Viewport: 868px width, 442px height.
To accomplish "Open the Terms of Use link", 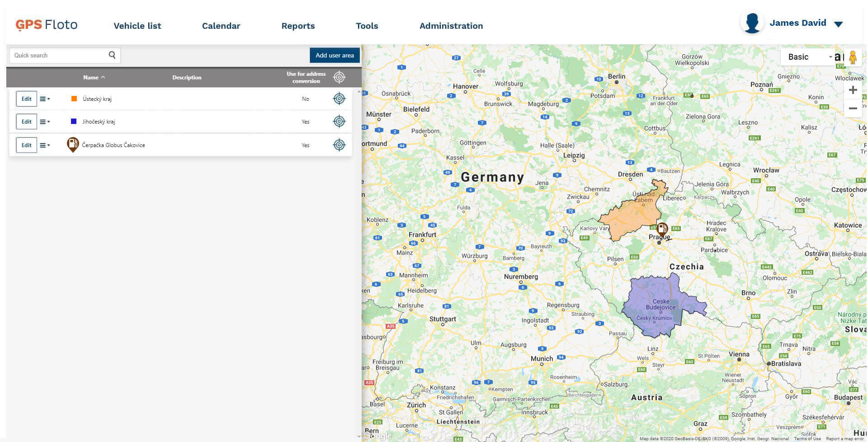I will (x=807, y=439).
